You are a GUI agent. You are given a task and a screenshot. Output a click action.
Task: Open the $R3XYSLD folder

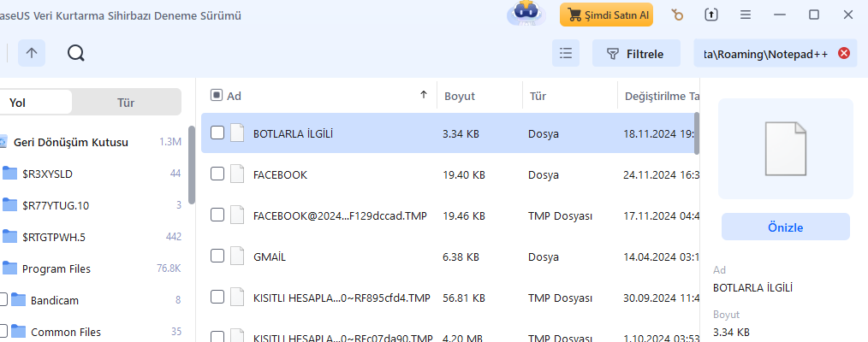pos(48,174)
